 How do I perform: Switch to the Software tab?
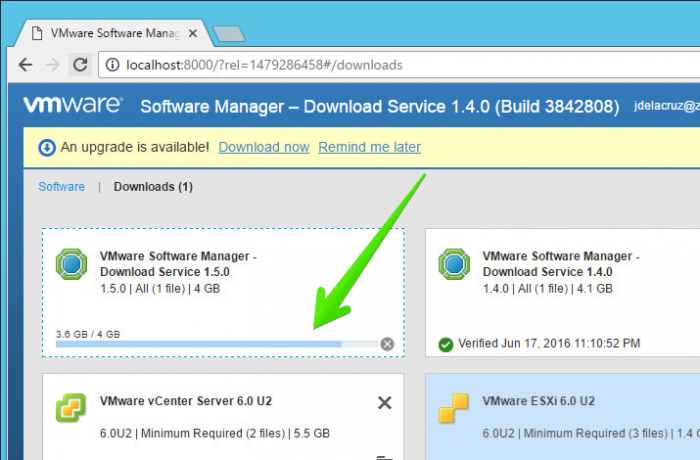click(62, 187)
